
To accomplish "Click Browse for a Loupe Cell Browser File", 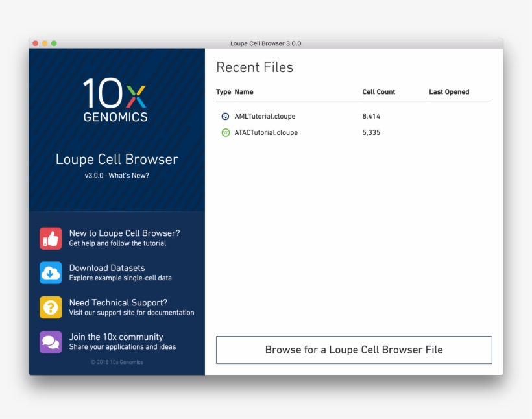I will [354, 350].
